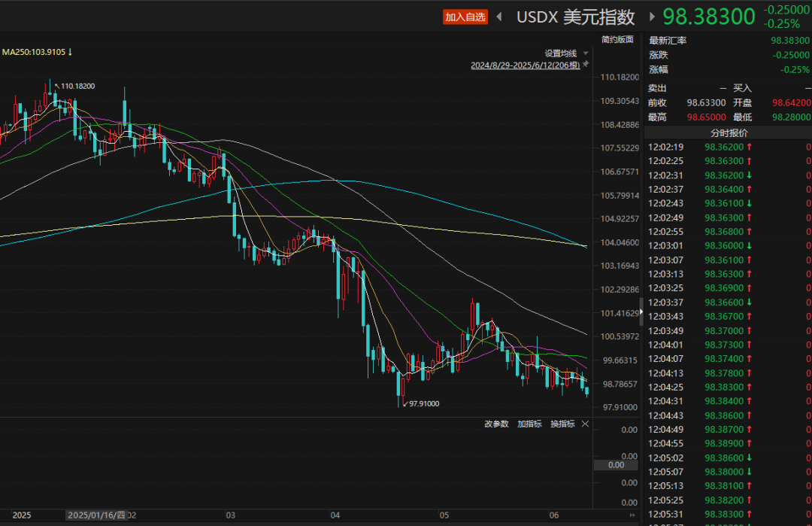The width and height of the screenshot is (812, 526).
Task: Click 加指标 to add an indicator
Action: pos(529,424)
